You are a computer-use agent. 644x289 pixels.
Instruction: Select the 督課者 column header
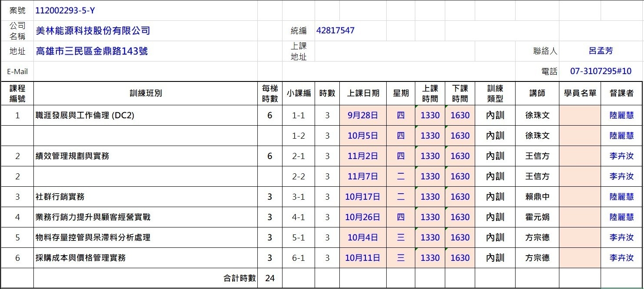point(621,93)
